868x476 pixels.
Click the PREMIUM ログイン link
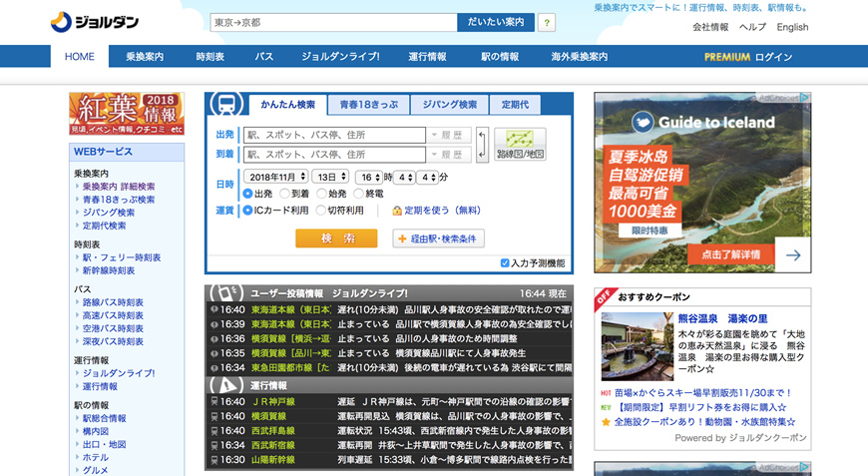pyautogui.click(x=748, y=57)
